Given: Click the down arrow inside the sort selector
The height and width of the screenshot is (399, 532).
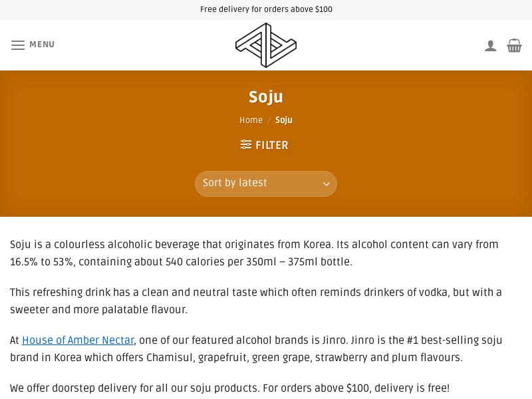Looking at the screenshot, I should (x=327, y=184).
